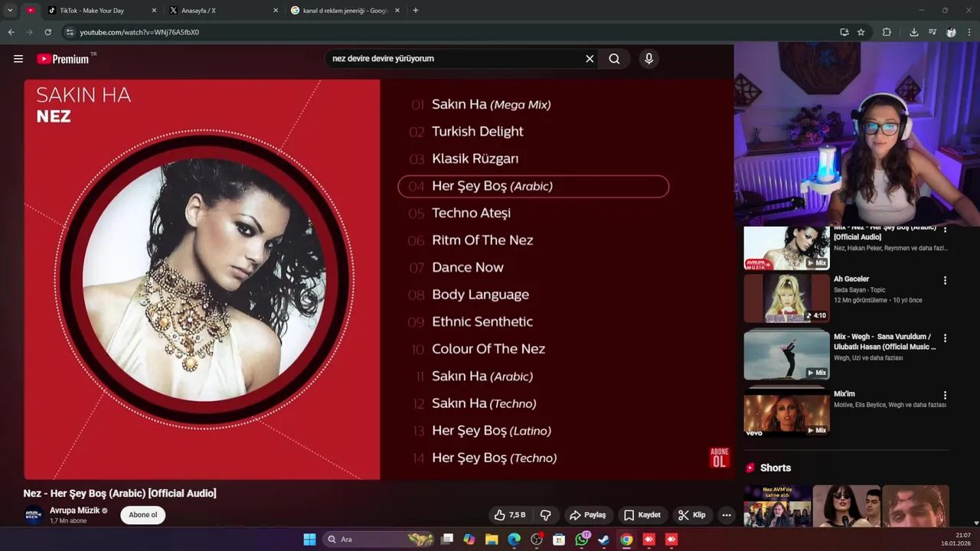This screenshot has width=980, height=551.
Task: Open the Mix'im playlist thumbnail
Action: (x=786, y=412)
